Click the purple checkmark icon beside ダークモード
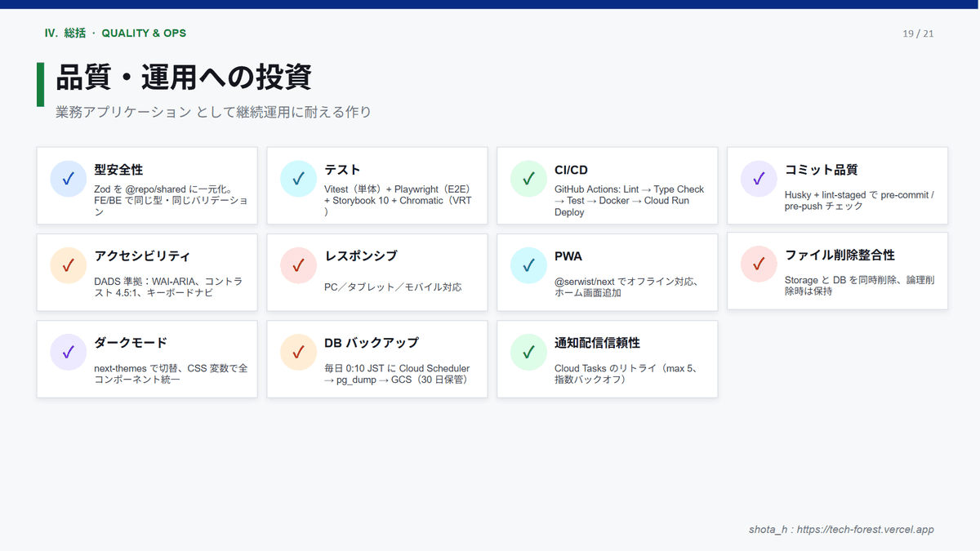Screen dimensions: 980x551 point(69,352)
